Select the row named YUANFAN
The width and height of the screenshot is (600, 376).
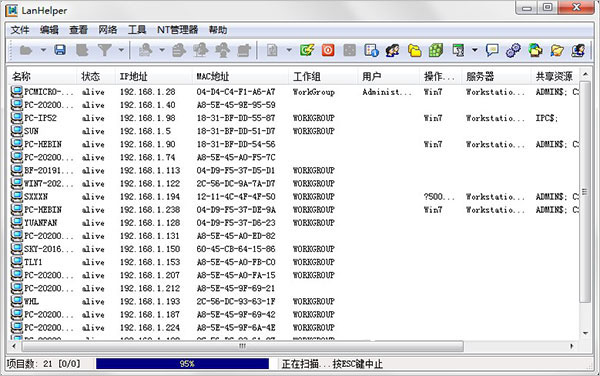(x=294, y=222)
